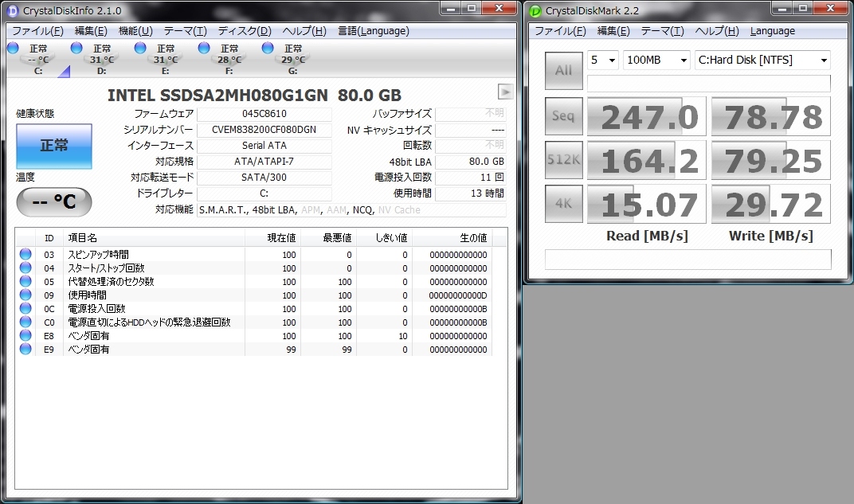Click the CrystalDiskMark title bar app icon
The width and height of the screenshot is (854, 504).
pyautogui.click(x=535, y=10)
